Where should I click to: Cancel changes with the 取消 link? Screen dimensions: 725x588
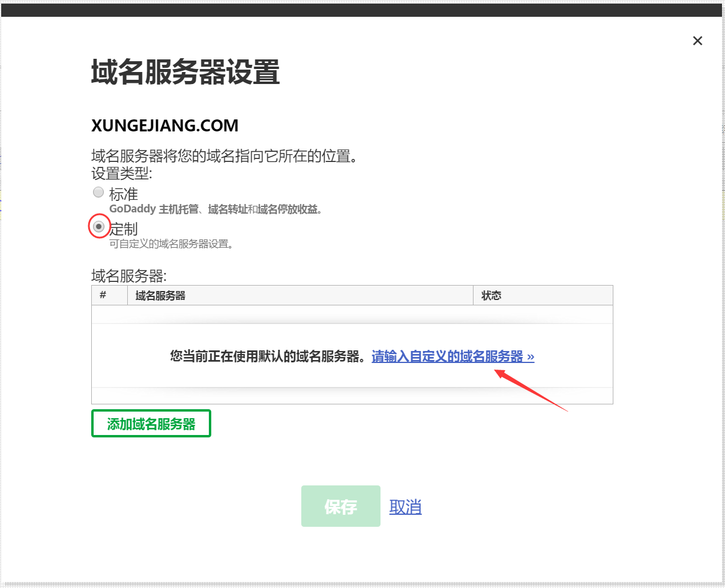click(x=405, y=507)
